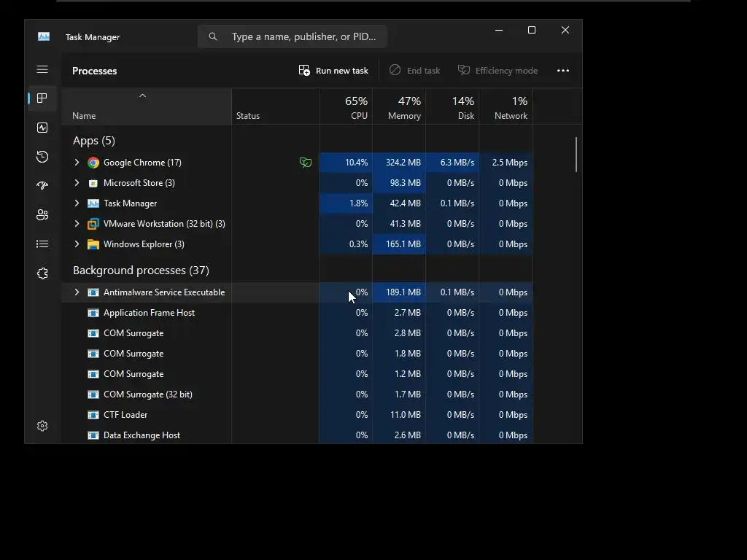Click the process list vertical scrollbar

[576, 155]
